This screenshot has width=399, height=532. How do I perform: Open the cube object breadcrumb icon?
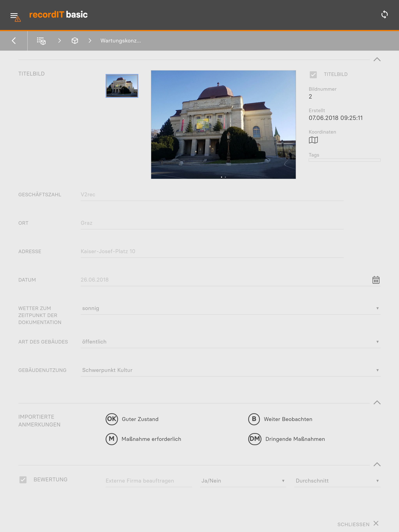[x=75, y=41]
